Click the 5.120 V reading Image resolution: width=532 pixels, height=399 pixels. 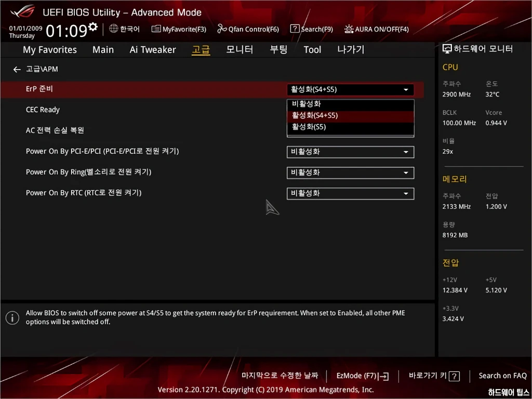496,290
